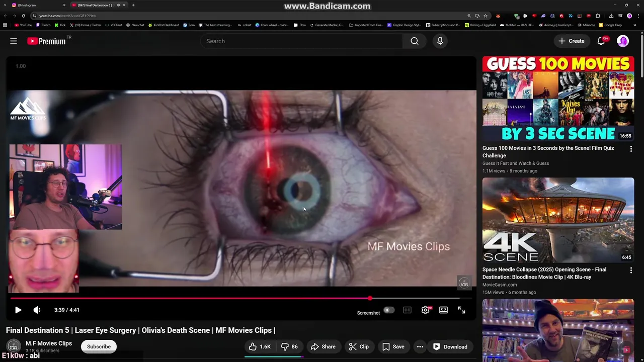Mute the video using the speaker icon
Viewport: 644px width, 362px height.
point(37,310)
